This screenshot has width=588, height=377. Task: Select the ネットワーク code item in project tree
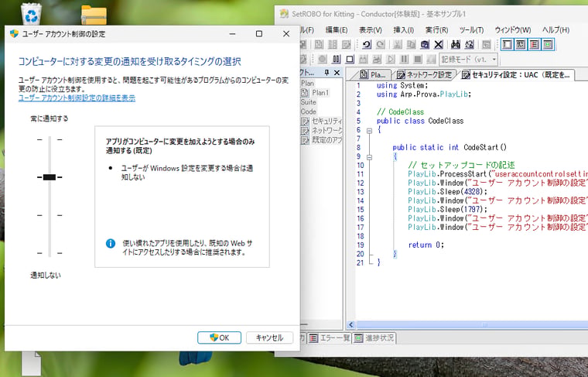(326, 131)
